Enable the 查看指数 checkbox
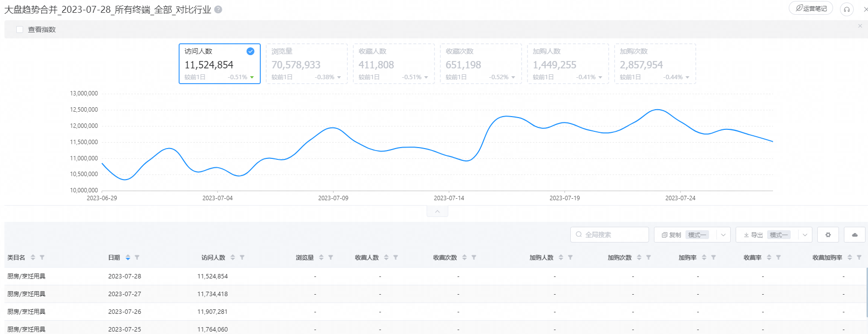This screenshot has height=334, width=868. [x=20, y=30]
